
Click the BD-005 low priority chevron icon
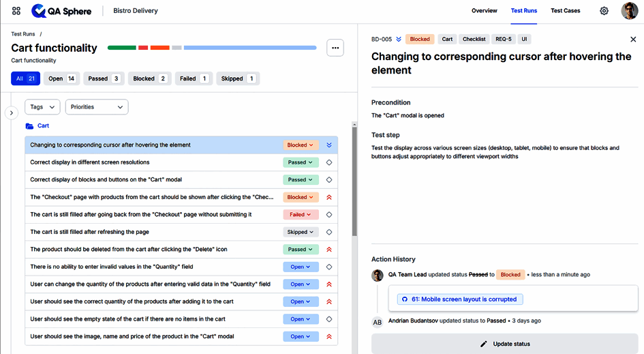pyautogui.click(x=399, y=40)
